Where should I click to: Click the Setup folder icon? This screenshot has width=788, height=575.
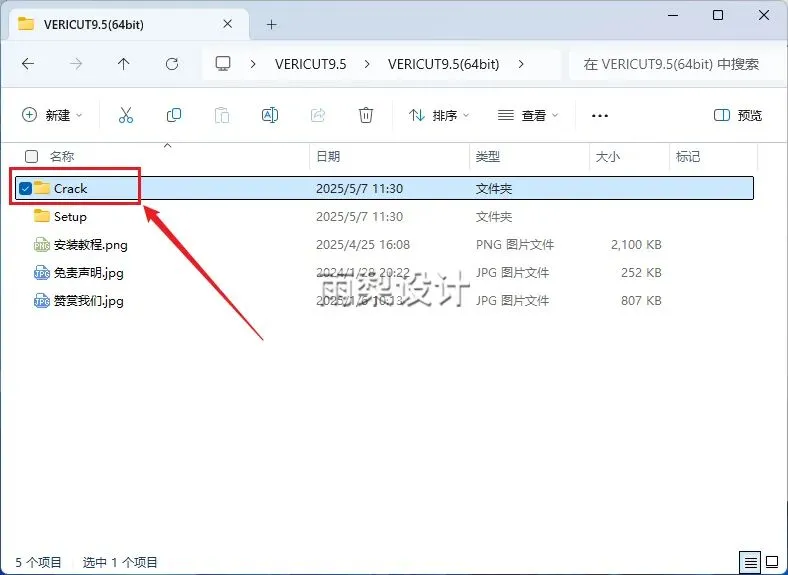[x=42, y=216]
